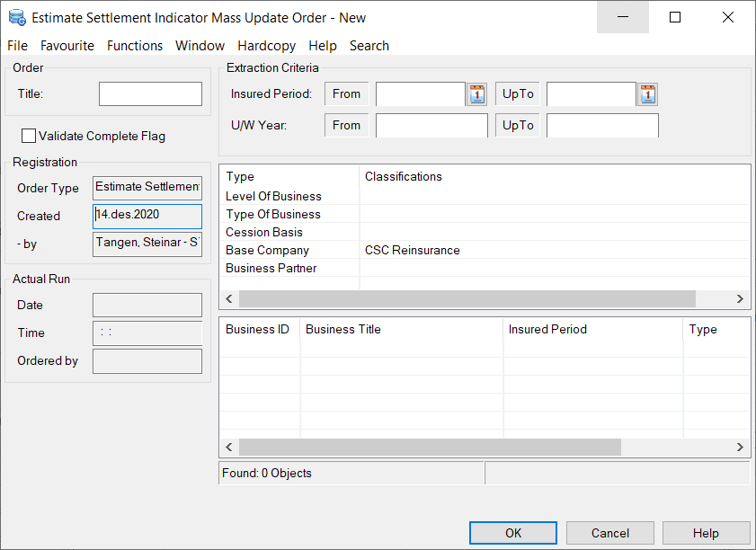Enable the Validate Complete Flag checkbox
Image resolution: width=756 pixels, height=550 pixels.
click(28, 136)
